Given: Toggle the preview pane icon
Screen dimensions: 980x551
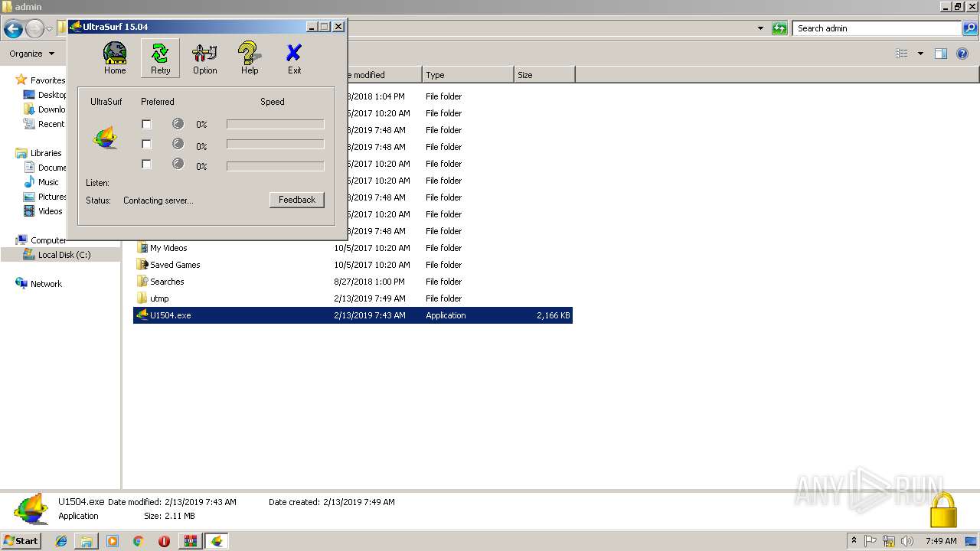Looking at the screenshot, I should (941, 54).
